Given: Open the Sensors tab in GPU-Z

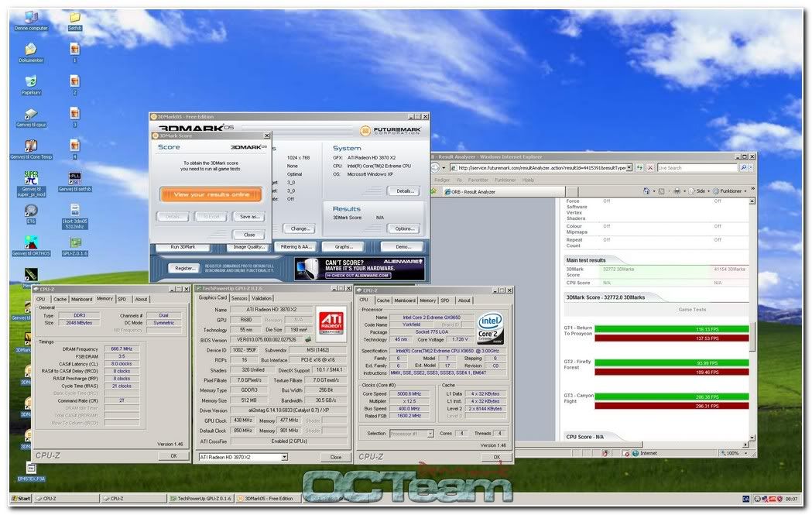Looking at the screenshot, I should [239, 298].
